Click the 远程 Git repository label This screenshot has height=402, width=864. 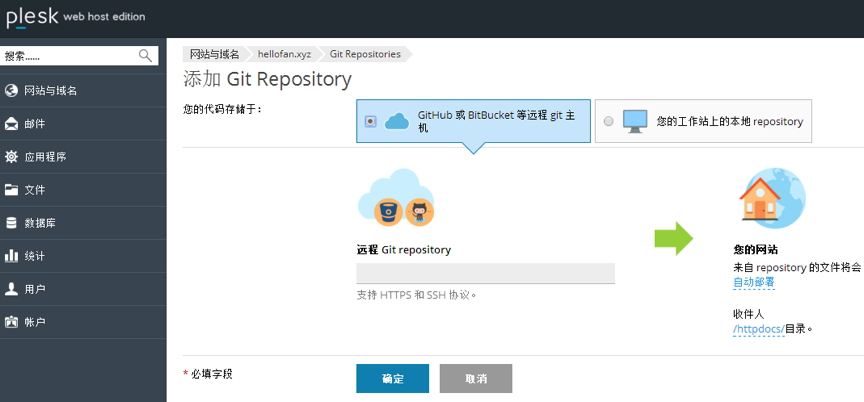404,250
